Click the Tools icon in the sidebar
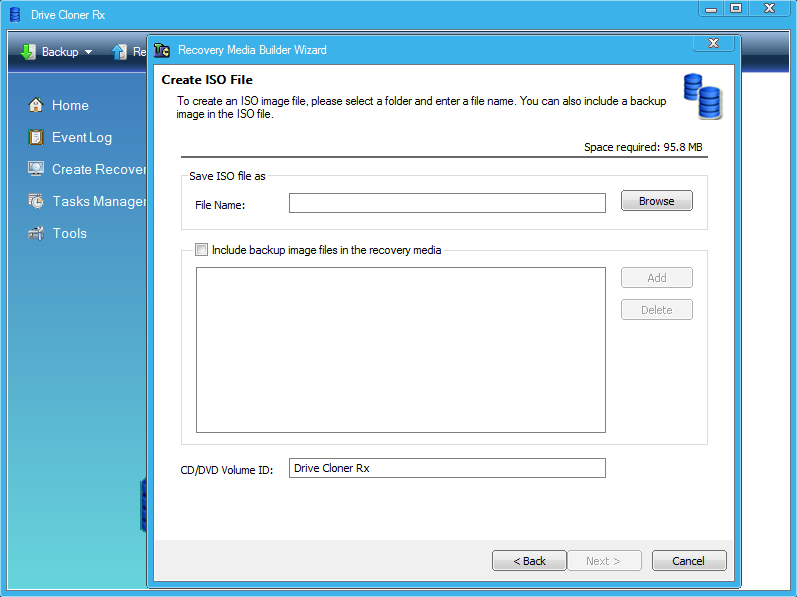The width and height of the screenshot is (797, 597). [x=36, y=233]
